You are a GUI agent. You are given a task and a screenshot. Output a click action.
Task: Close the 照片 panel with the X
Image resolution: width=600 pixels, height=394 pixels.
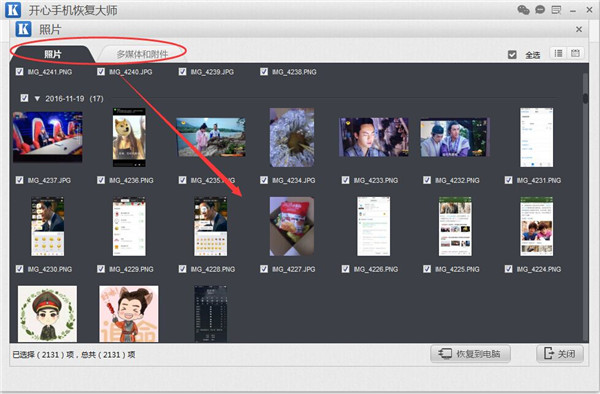click(579, 29)
